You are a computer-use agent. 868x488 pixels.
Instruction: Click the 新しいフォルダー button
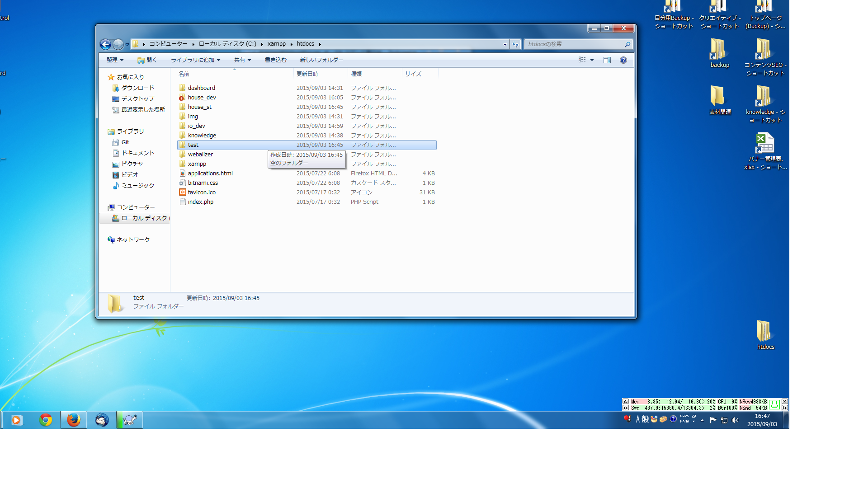click(321, 60)
